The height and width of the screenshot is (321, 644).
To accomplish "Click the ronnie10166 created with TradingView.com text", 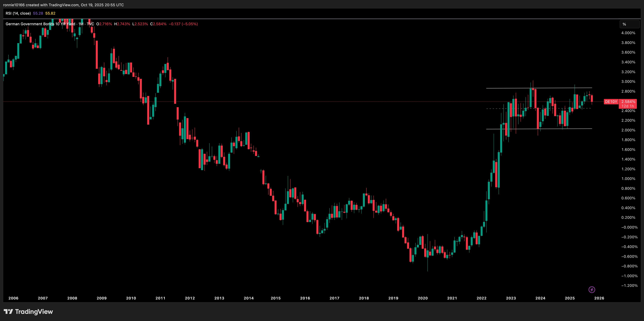I will [x=63, y=5].
